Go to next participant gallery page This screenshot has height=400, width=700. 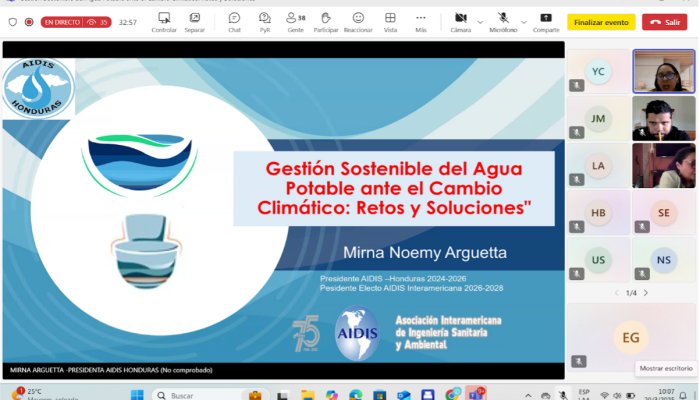(646, 293)
